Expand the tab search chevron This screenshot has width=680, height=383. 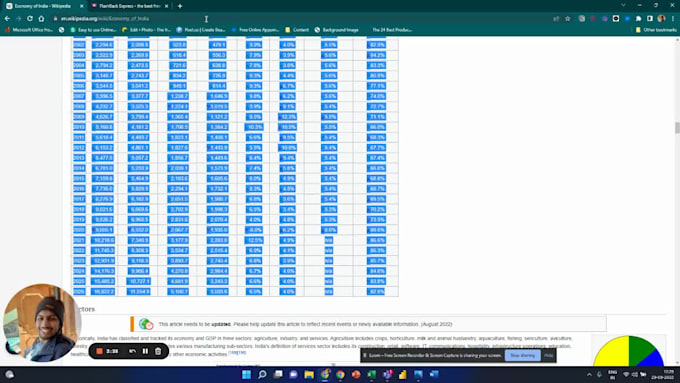pos(623,5)
